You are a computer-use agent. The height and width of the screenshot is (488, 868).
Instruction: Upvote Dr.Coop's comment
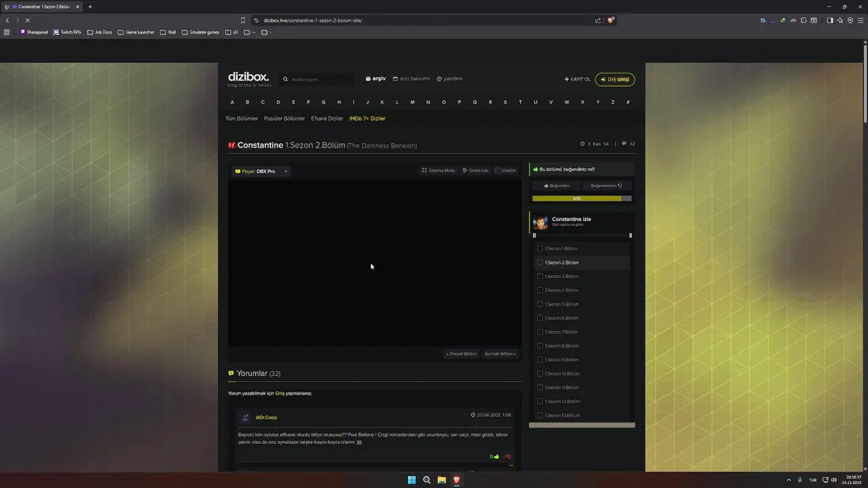coord(495,456)
